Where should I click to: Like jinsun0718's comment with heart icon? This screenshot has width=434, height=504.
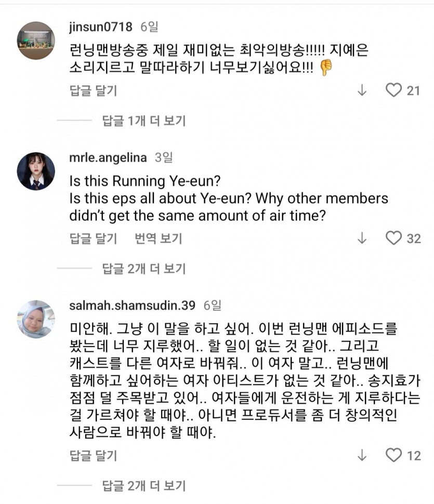click(393, 90)
